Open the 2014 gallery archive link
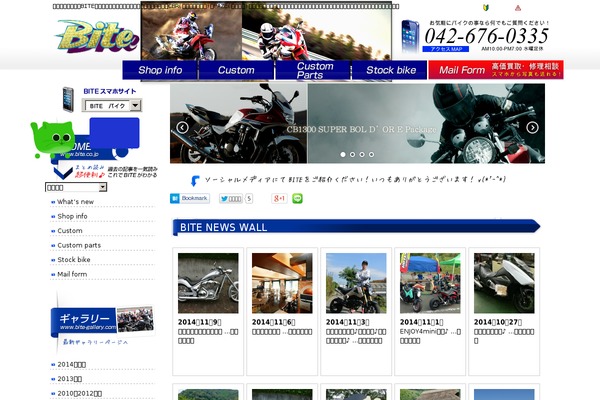600x400 pixels. 72,364
